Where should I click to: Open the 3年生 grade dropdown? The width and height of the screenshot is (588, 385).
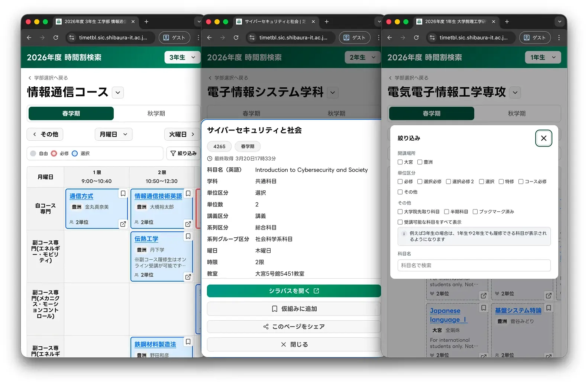(182, 57)
